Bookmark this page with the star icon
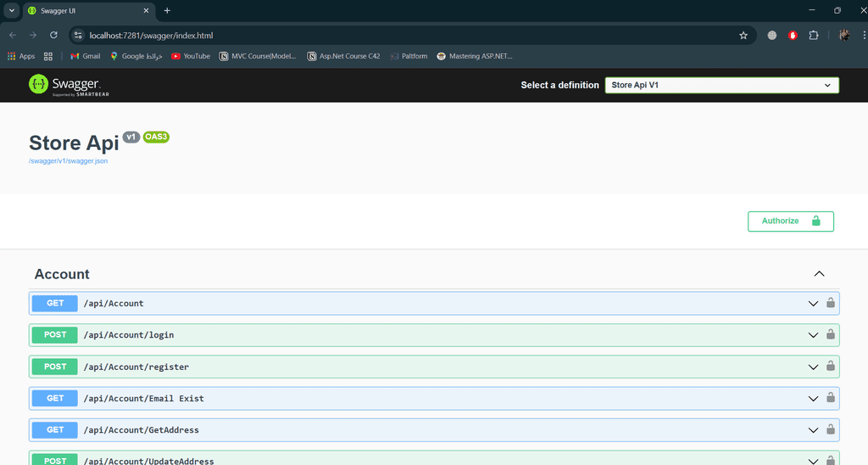The image size is (868, 465). (743, 36)
